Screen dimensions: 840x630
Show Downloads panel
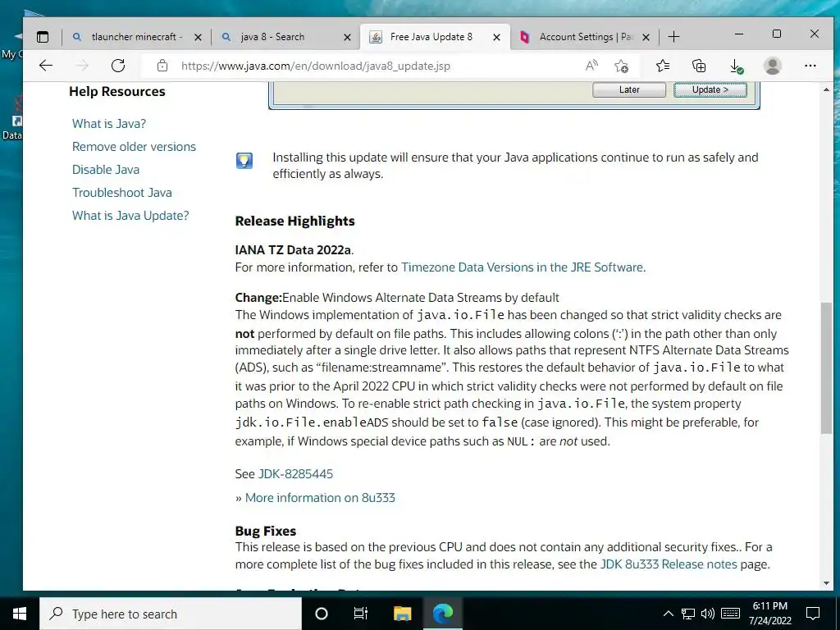(x=736, y=66)
